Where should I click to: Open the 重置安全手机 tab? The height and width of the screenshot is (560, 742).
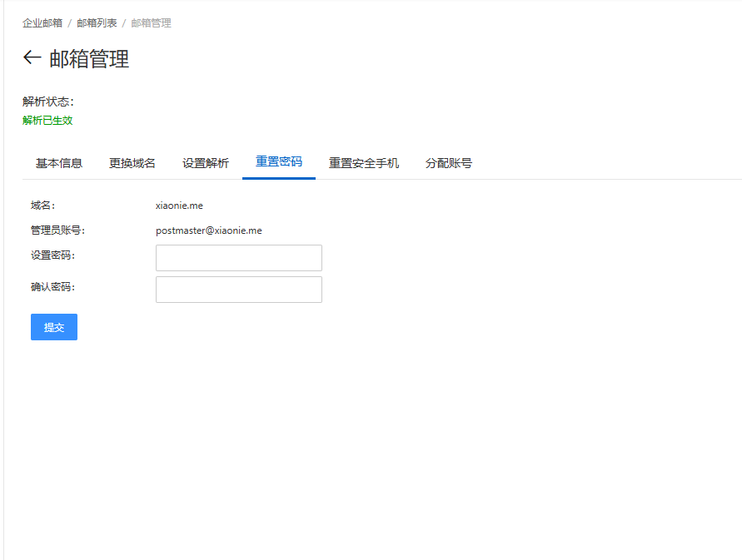coord(363,163)
